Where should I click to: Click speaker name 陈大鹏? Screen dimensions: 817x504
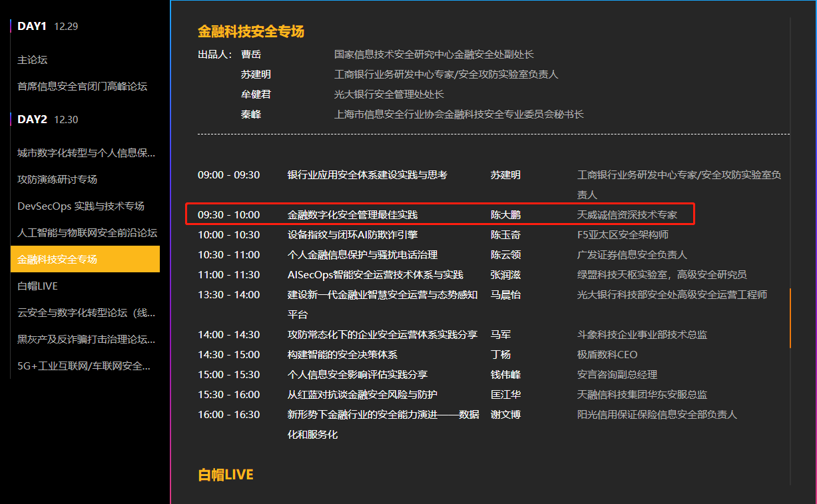(x=505, y=215)
